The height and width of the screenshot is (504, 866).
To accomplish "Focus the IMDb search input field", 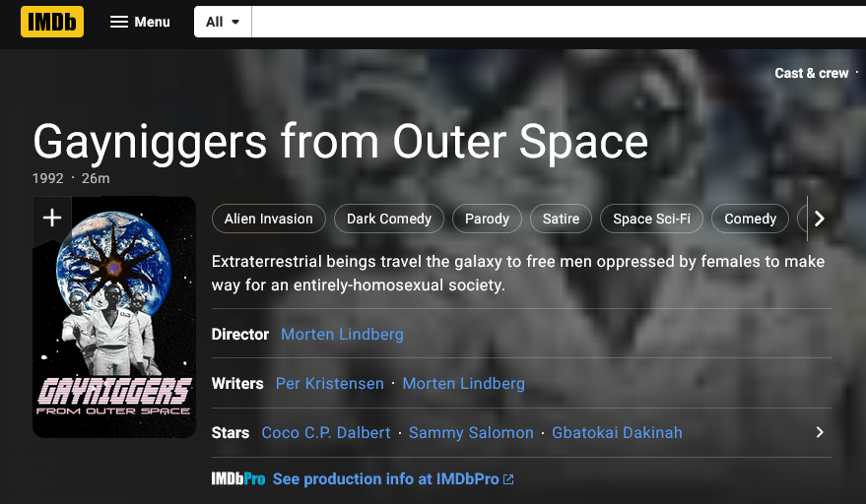I will click(559, 22).
